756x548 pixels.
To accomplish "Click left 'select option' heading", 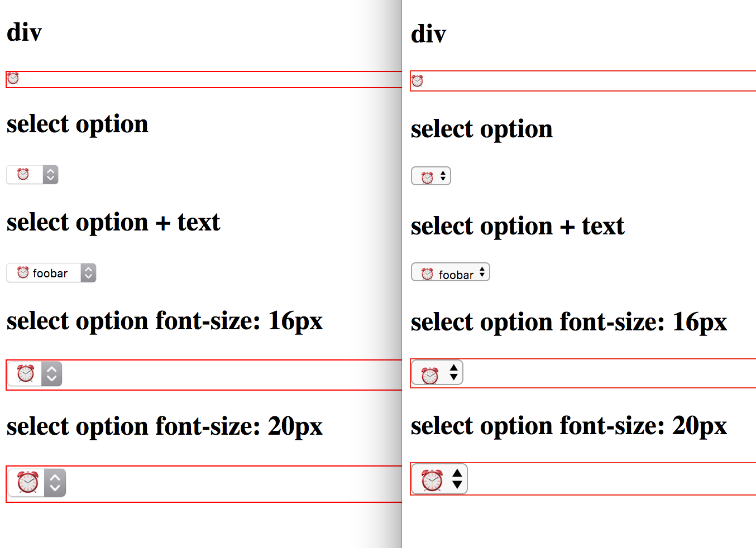I will click(78, 125).
